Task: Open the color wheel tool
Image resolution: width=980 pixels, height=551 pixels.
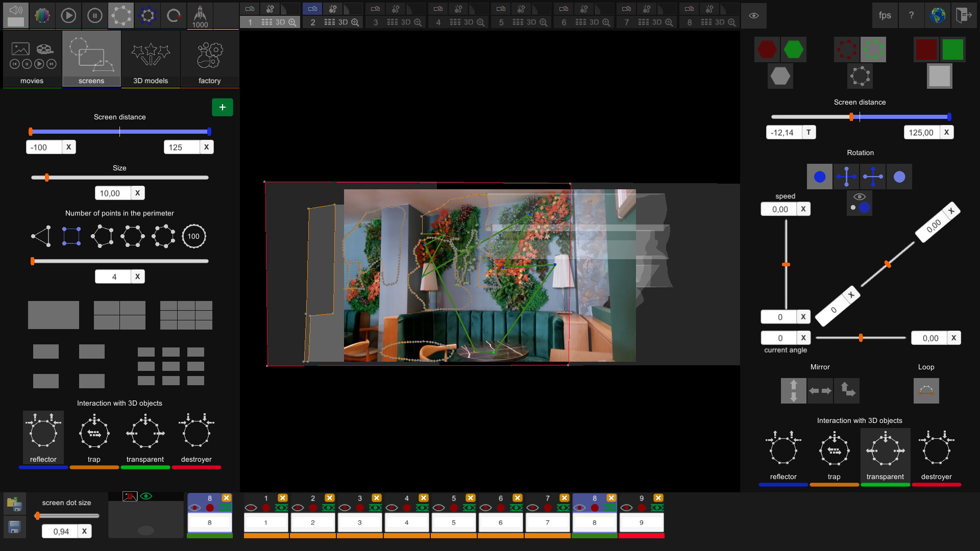Action: (x=42, y=15)
